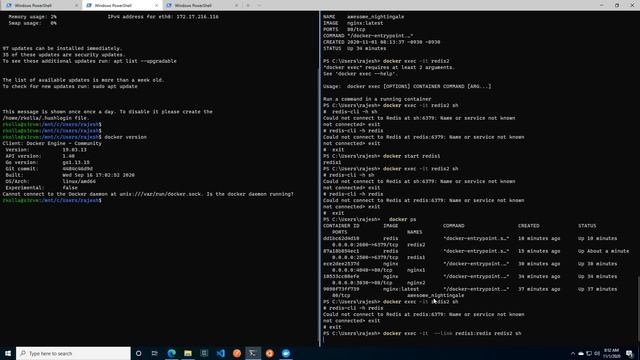Open the Windows Start menu
The height and width of the screenshot is (360, 640).
(x=8, y=353)
